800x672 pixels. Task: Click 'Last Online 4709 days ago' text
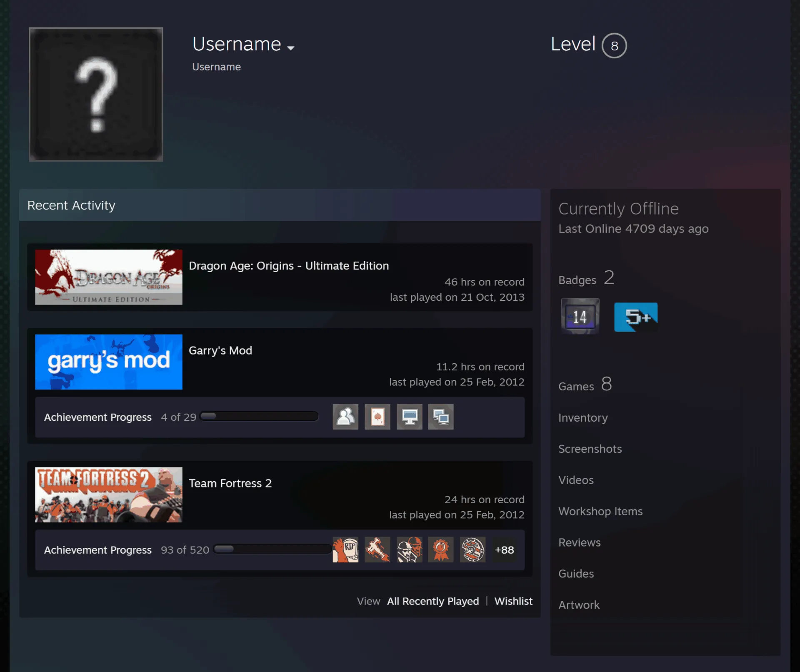coord(633,229)
